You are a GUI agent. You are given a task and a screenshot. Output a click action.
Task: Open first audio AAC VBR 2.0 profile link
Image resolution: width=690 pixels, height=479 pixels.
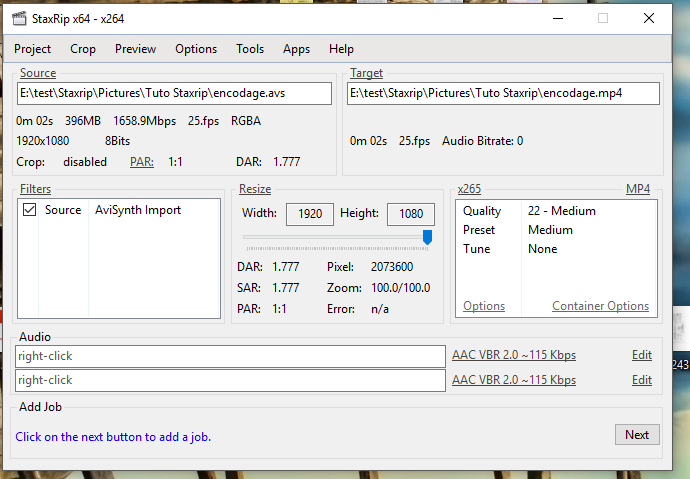pyautogui.click(x=514, y=355)
